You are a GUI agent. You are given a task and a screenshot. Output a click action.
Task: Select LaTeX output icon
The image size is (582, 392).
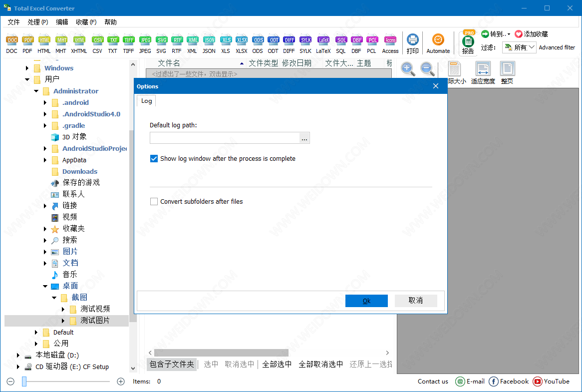coord(323,44)
